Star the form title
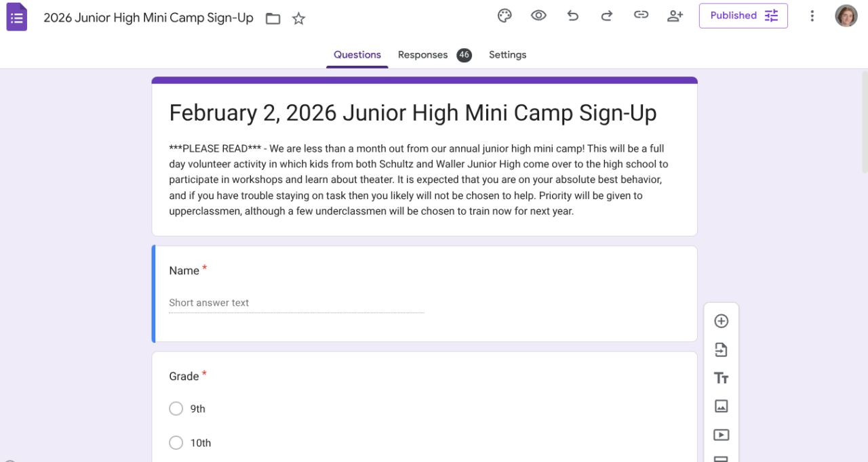868x462 pixels. click(298, 18)
